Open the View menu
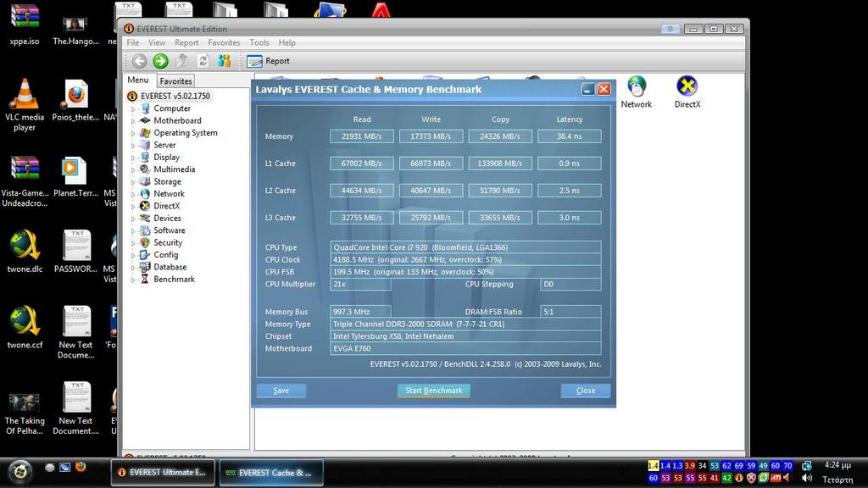Image resolution: width=868 pixels, height=488 pixels. pos(157,42)
